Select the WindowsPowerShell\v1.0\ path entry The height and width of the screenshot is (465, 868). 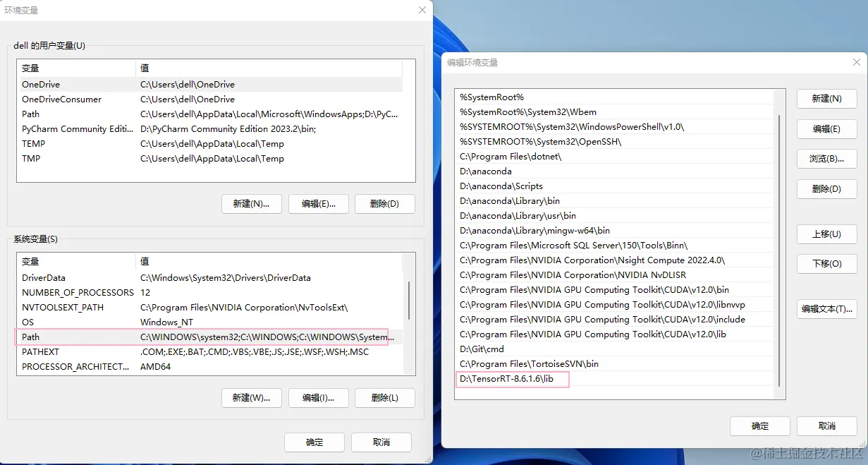coord(614,126)
